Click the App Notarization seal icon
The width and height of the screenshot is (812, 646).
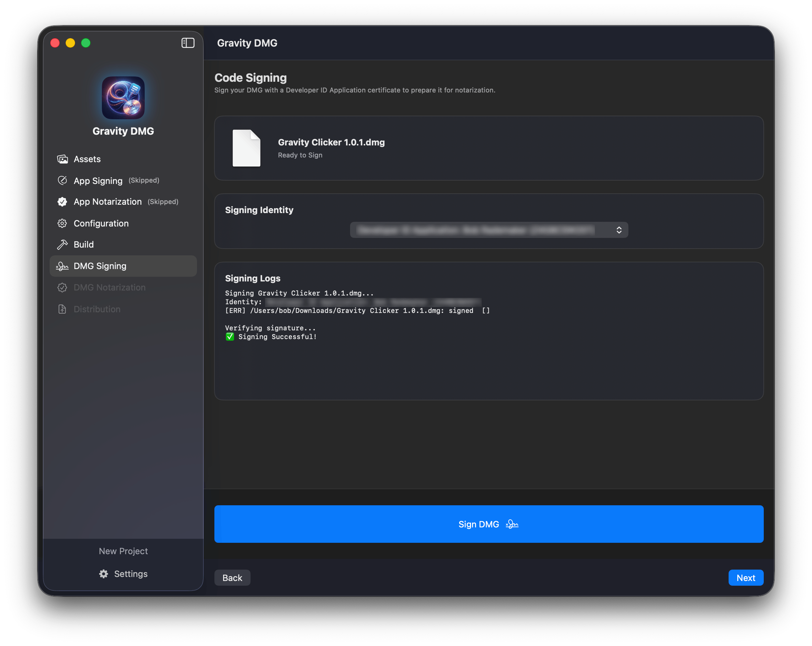pos(63,202)
